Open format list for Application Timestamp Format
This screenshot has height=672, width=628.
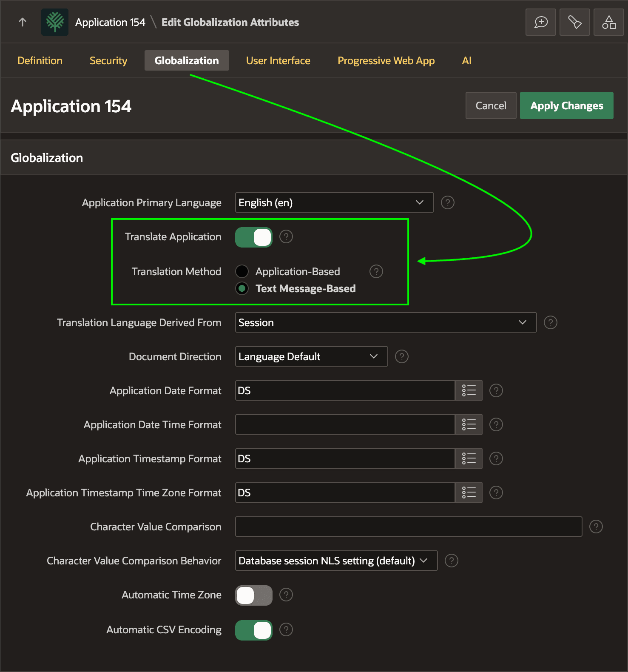[x=469, y=458]
